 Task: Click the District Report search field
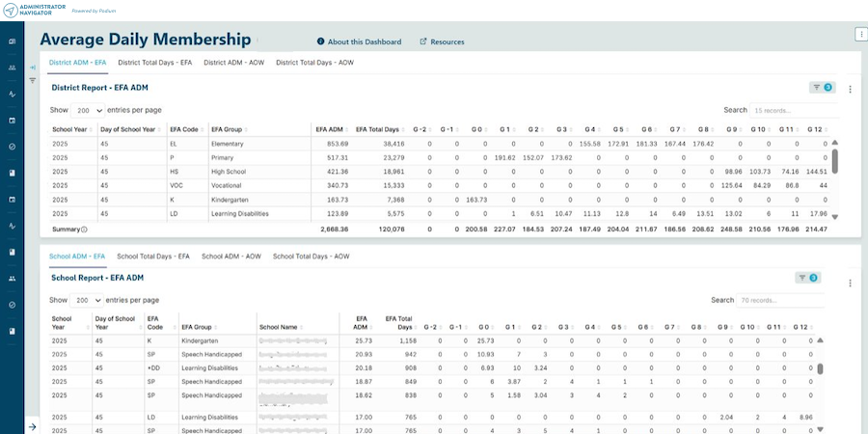point(795,110)
